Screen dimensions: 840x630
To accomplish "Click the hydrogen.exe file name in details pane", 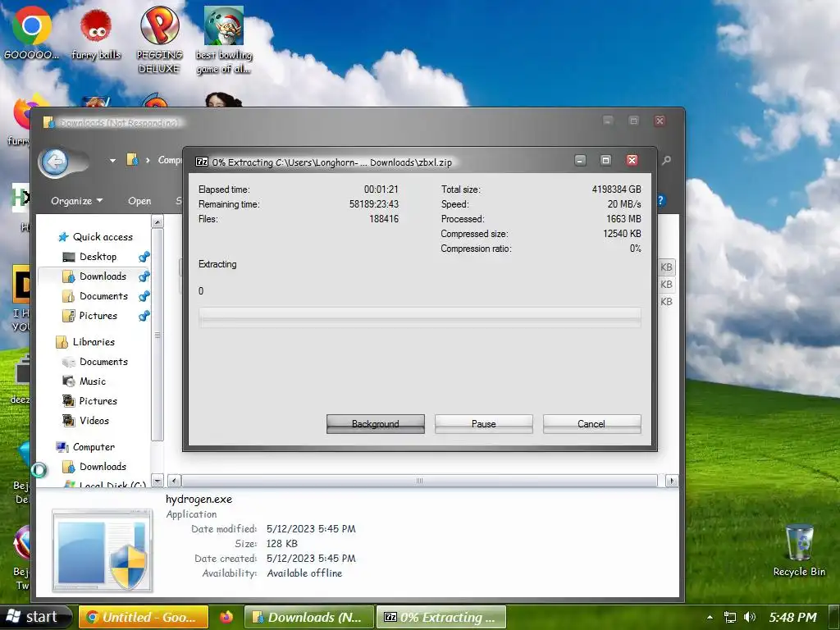I will (199, 500).
